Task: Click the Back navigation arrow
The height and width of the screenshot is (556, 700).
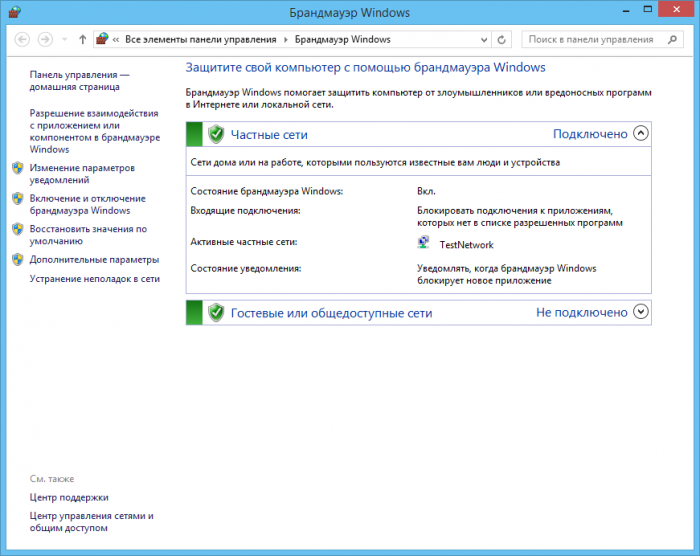Action: [22, 40]
